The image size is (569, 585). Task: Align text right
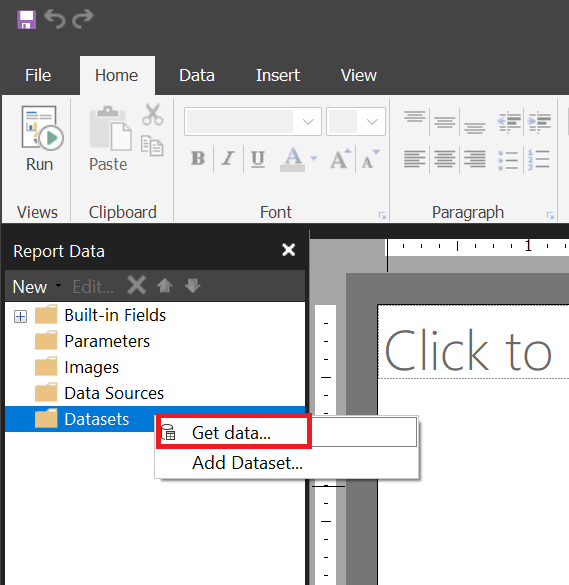[x=475, y=159]
